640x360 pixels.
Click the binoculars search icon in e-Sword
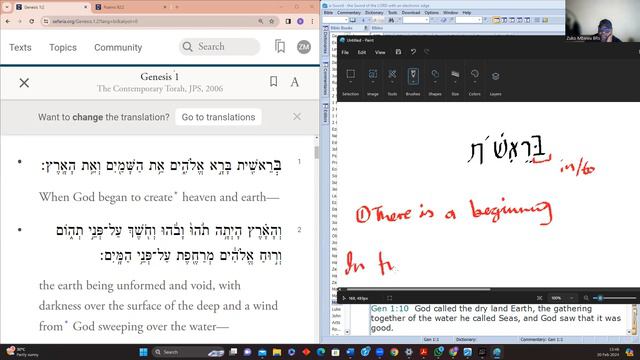click(391, 20)
